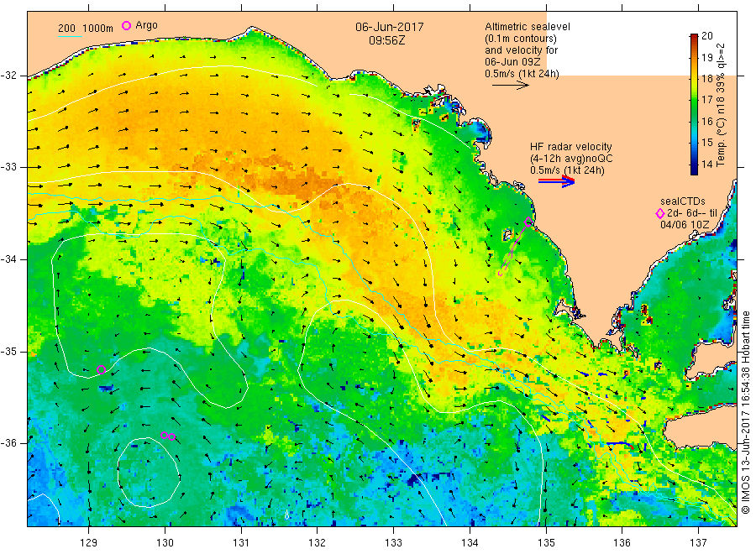
Task: Click the IMOS copyright Hobart time stamp
Action: [x=745, y=412]
